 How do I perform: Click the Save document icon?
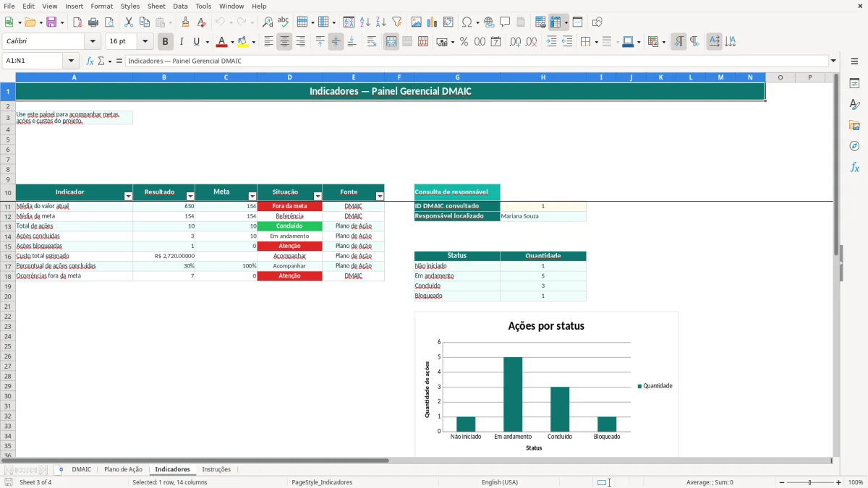[x=51, y=22]
